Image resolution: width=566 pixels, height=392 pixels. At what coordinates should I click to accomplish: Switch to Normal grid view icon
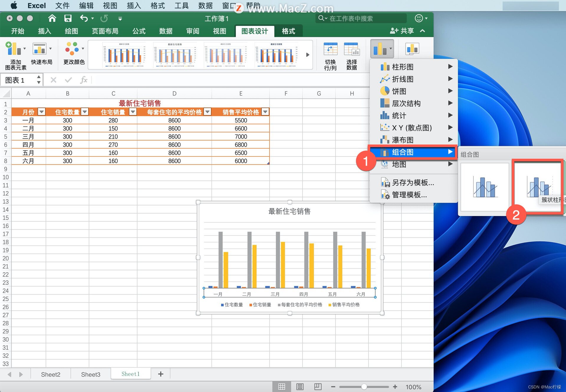tap(282, 387)
